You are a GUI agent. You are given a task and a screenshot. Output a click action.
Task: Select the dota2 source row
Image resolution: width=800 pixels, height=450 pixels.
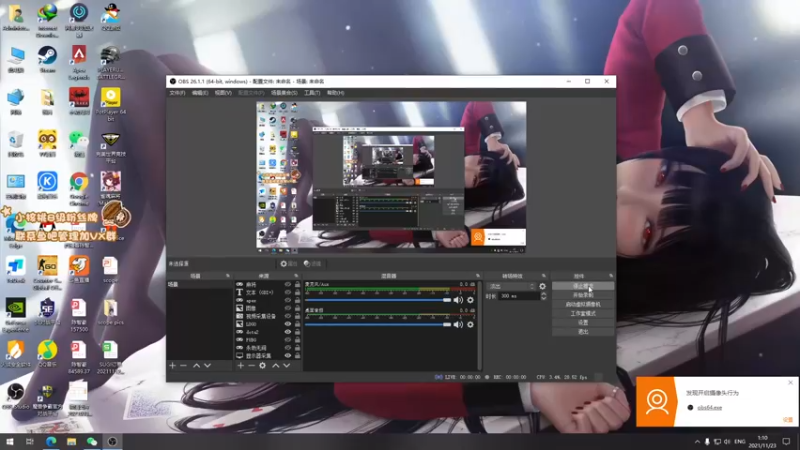click(268, 332)
